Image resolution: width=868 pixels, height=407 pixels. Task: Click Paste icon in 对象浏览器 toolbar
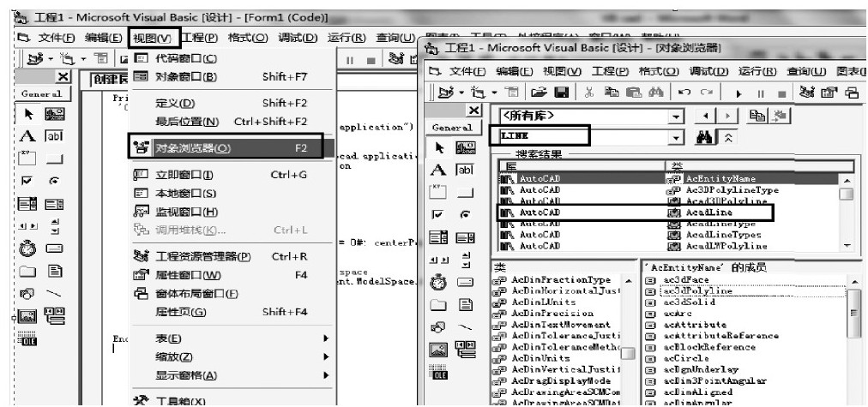[x=633, y=93]
